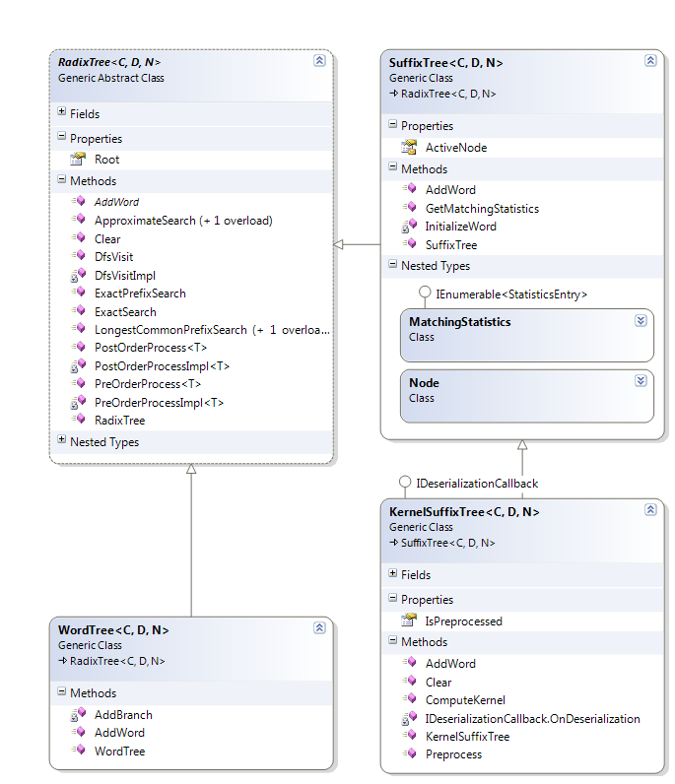The width and height of the screenshot is (675, 784).
Task: Click the IEnumerable<StatisticsEntry> interface lollipop
Action: click(x=425, y=292)
